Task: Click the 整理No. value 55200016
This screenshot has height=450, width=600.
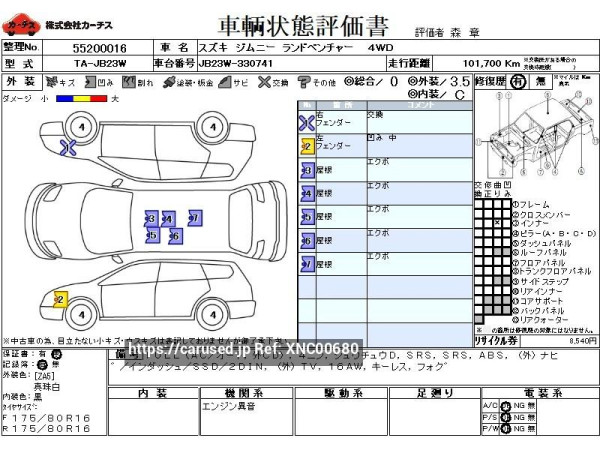Action: click(x=99, y=48)
